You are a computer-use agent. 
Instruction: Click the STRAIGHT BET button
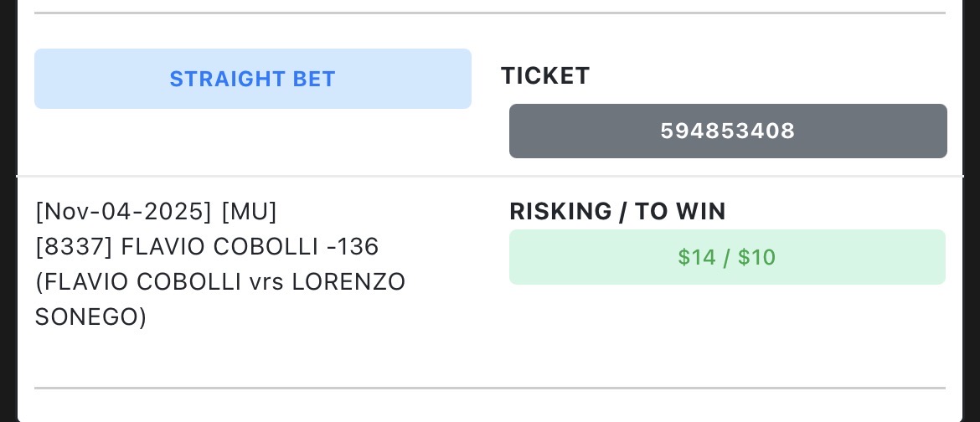252,79
